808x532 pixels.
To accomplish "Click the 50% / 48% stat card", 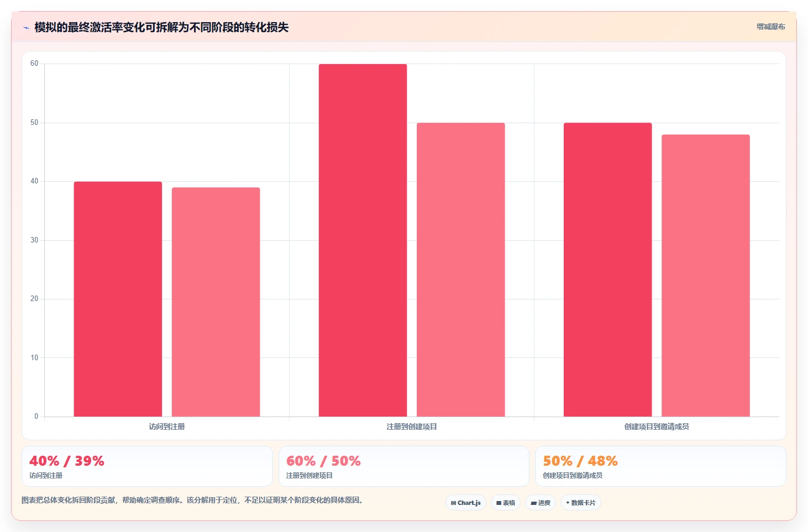I will pos(660,466).
